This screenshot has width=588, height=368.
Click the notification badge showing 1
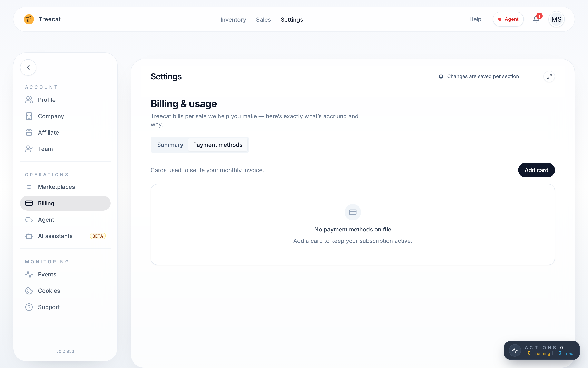click(539, 16)
